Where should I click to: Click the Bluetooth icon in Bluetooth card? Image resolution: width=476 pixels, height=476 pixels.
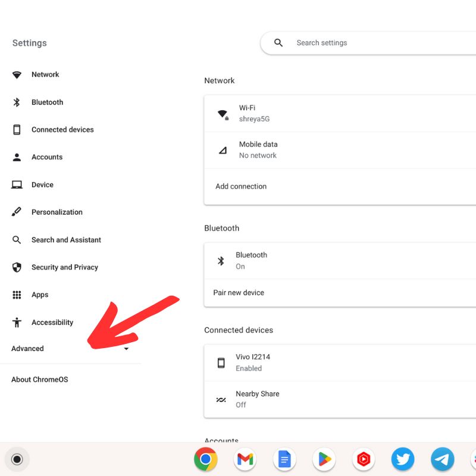[221, 261]
